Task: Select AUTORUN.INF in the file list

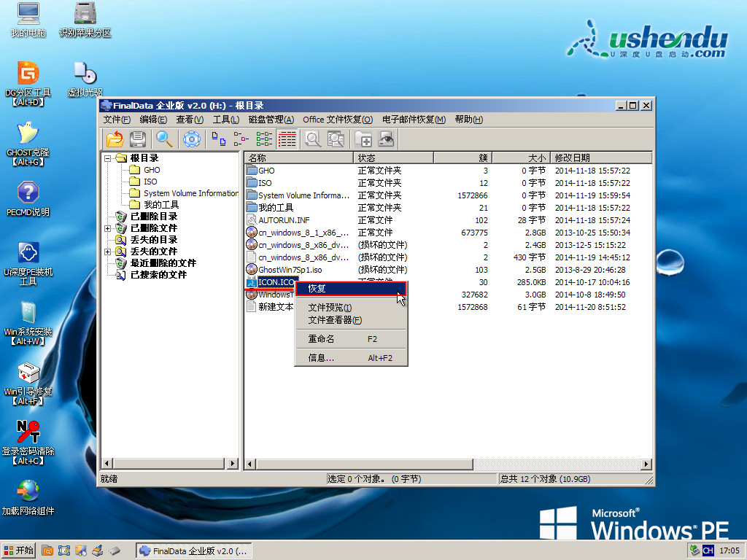Action: coord(284,220)
